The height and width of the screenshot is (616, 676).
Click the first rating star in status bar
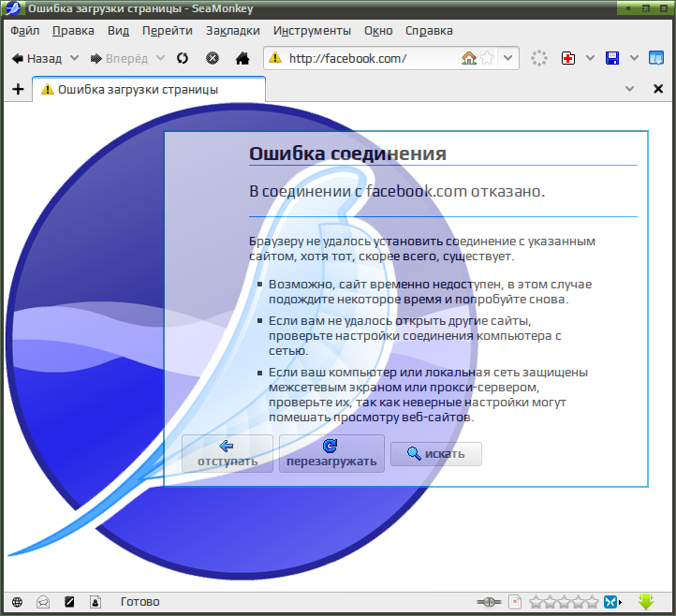[x=536, y=602]
